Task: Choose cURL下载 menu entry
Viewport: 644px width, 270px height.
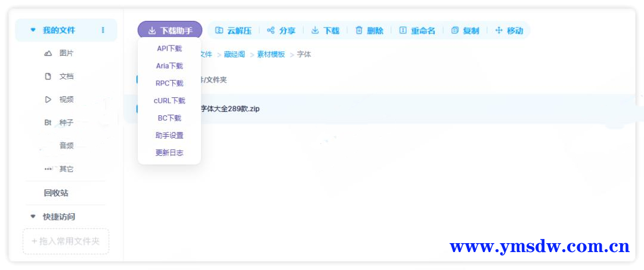Action: click(169, 100)
